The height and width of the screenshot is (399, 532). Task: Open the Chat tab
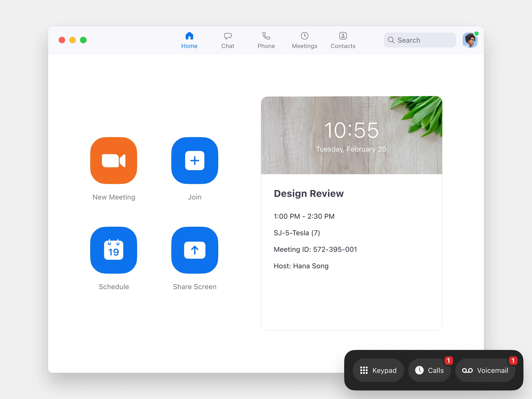pyautogui.click(x=227, y=40)
